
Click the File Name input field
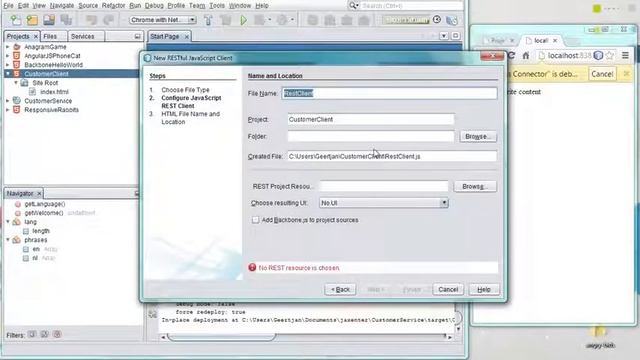click(389, 93)
